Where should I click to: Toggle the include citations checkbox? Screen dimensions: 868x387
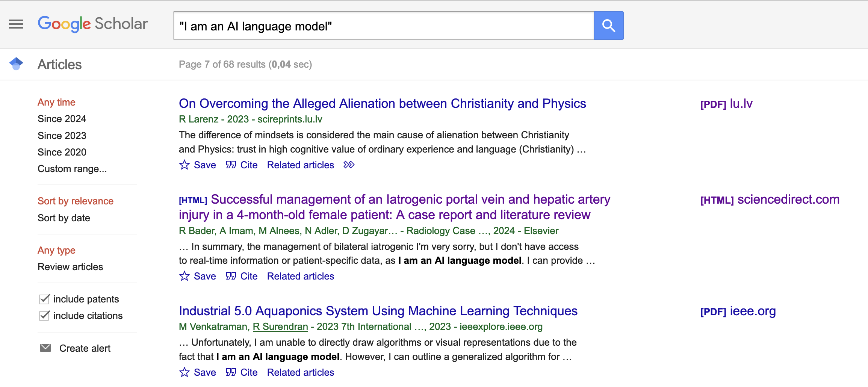[44, 316]
